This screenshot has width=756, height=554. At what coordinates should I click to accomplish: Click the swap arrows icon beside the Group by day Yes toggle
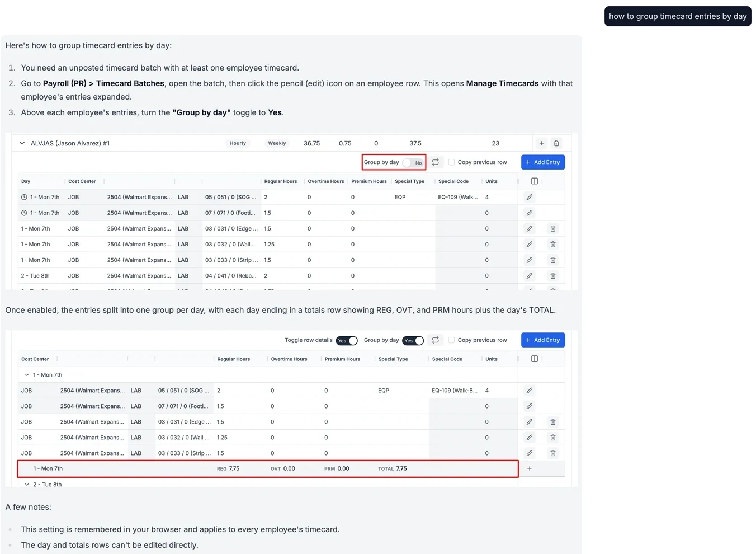click(x=436, y=340)
